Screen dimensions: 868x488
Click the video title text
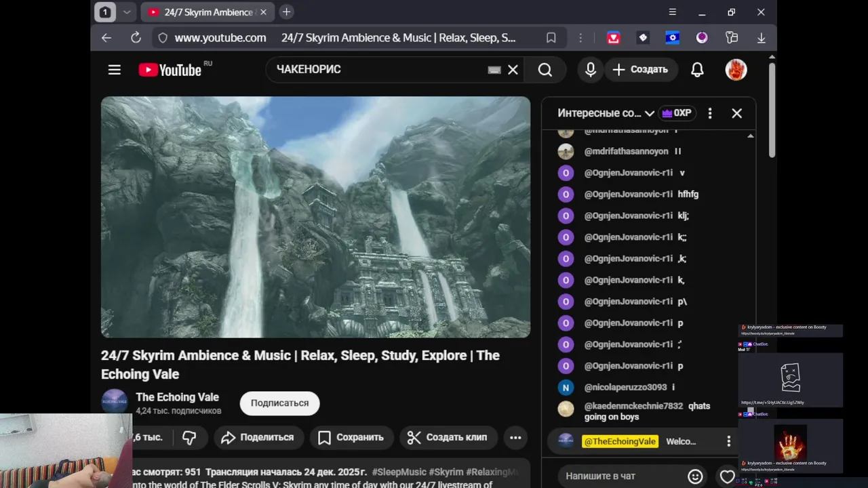[300, 365]
